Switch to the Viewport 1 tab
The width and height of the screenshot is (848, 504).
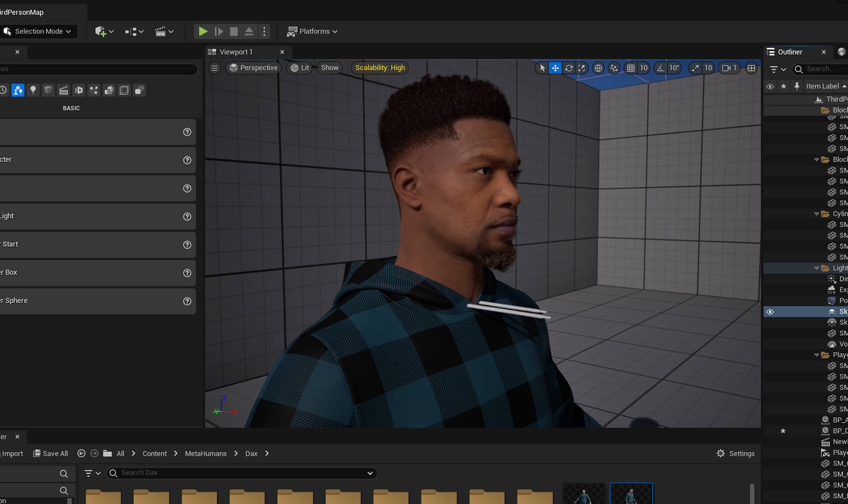coord(236,52)
